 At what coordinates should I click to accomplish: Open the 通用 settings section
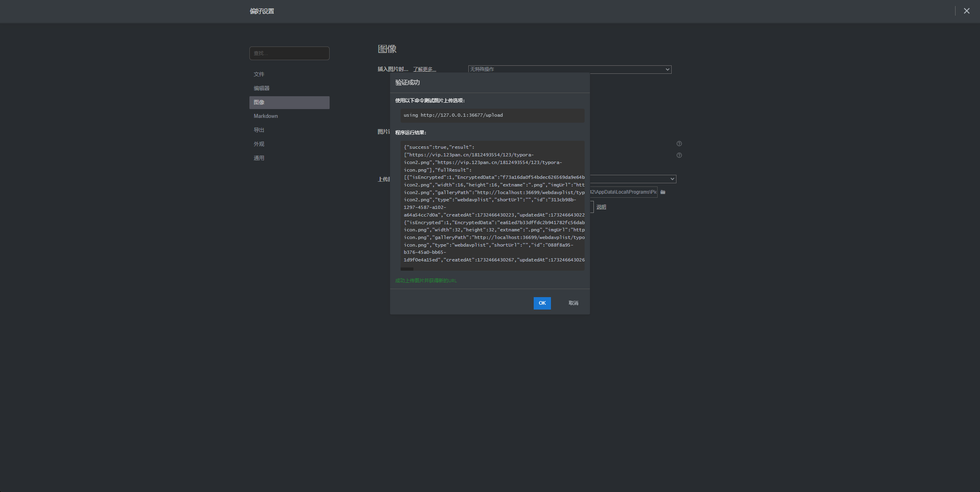(x=290, y=158)
